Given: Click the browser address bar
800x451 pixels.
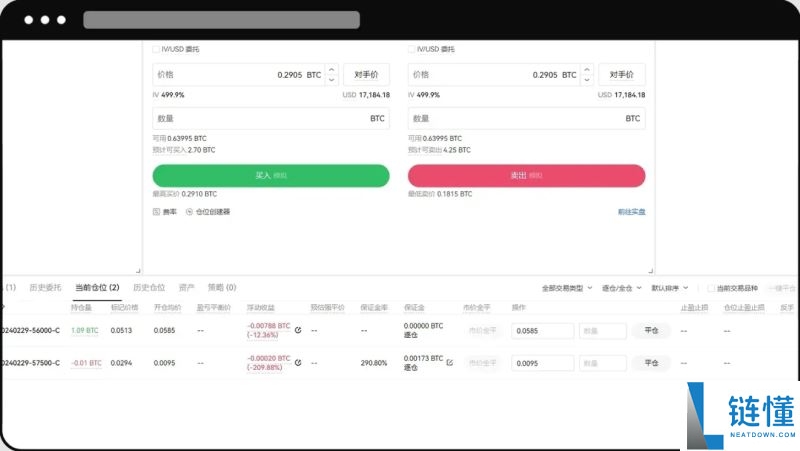Looking at the screenshot, I should pyautogui.click(x=221, y=20).
